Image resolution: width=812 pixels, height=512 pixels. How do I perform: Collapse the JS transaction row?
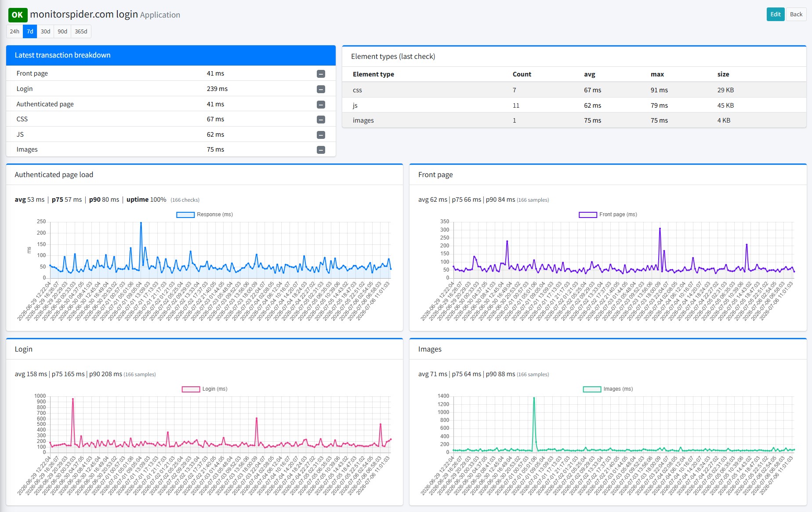[x=321, y=135]
